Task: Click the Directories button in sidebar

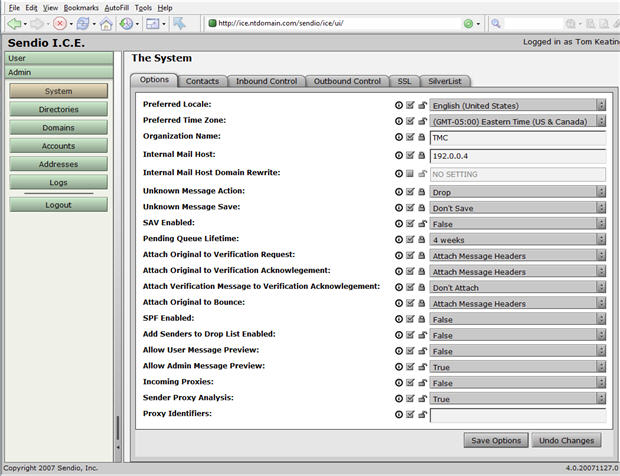Action: point(58,109)
